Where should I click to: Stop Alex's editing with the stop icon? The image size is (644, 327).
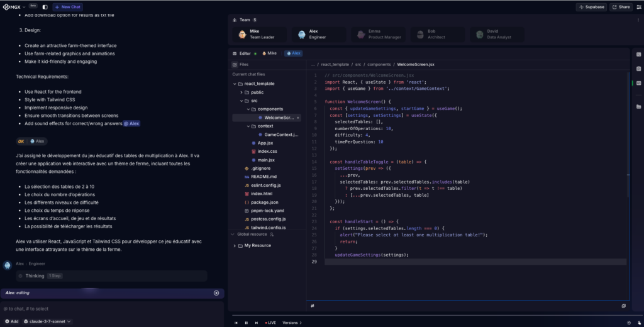(216, 293)
